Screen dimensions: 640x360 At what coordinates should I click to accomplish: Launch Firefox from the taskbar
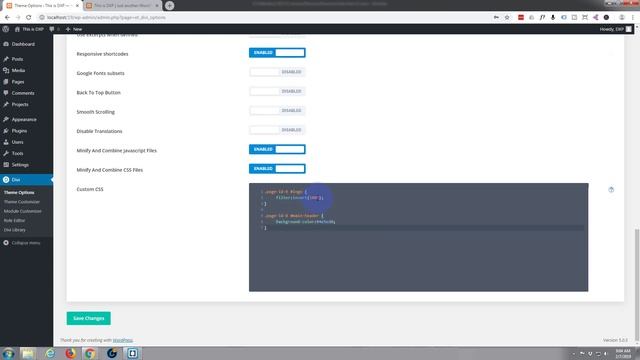(71, 353)
